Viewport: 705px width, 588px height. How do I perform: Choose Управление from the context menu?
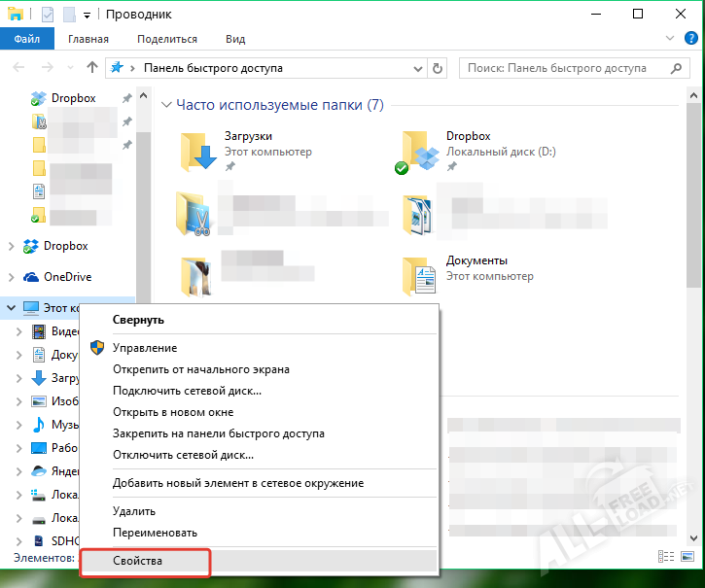[144, 348]
